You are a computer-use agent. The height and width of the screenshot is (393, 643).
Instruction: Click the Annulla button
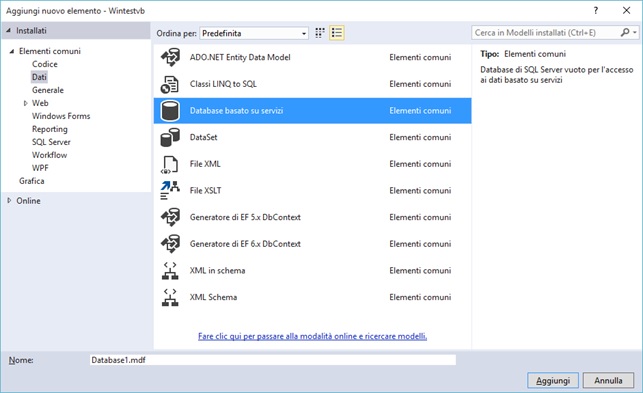(x=608, y=380)
